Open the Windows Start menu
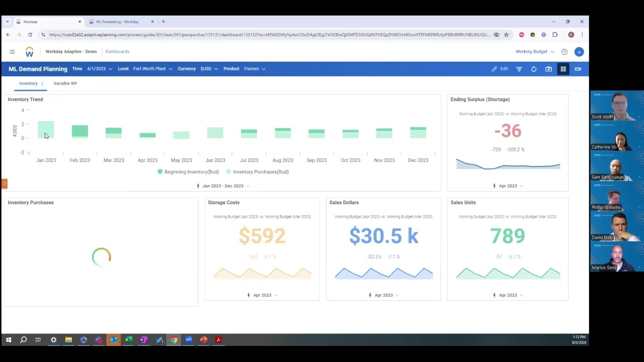Viewport: 644px width, 362px height. pyautogui.click(x=9, y=340)
